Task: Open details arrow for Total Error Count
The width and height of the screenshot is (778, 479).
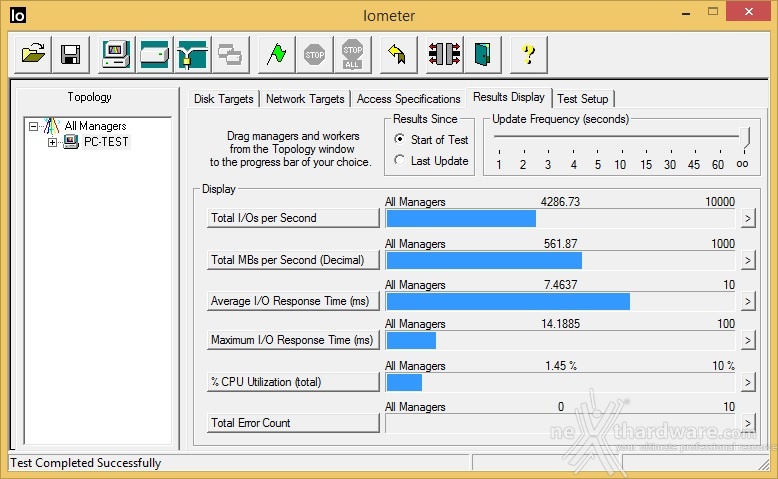Action: [x=748, y=423]
